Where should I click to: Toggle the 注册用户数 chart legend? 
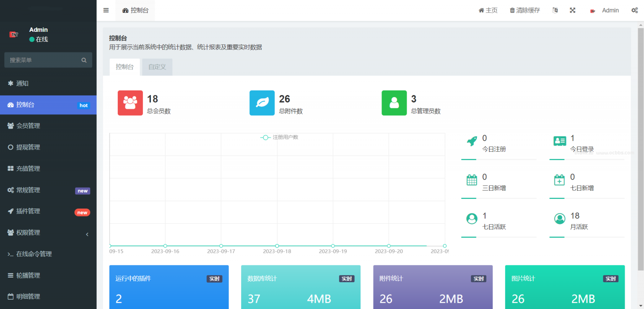click(279, 137)
